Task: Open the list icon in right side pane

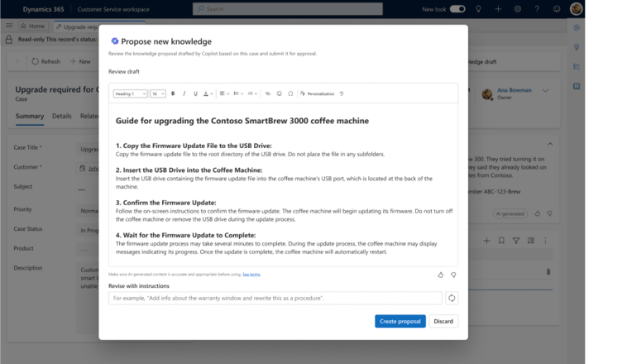Action: 577,66
